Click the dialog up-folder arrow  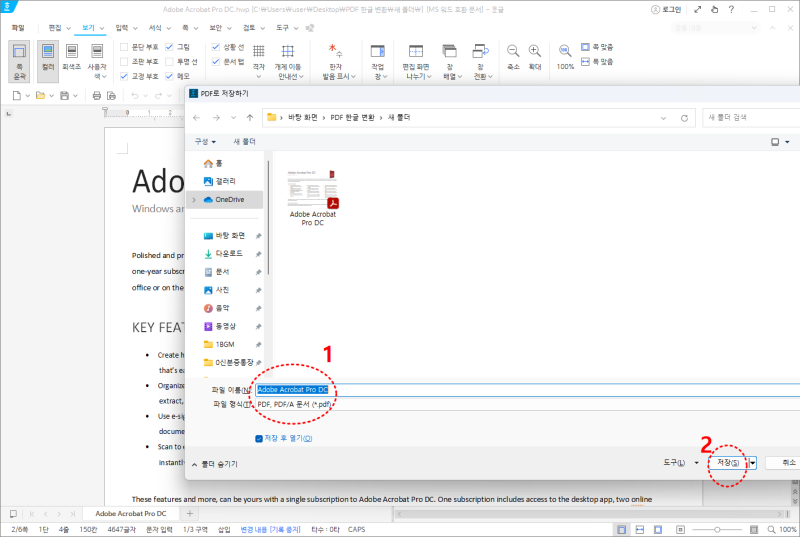[250, 118]
